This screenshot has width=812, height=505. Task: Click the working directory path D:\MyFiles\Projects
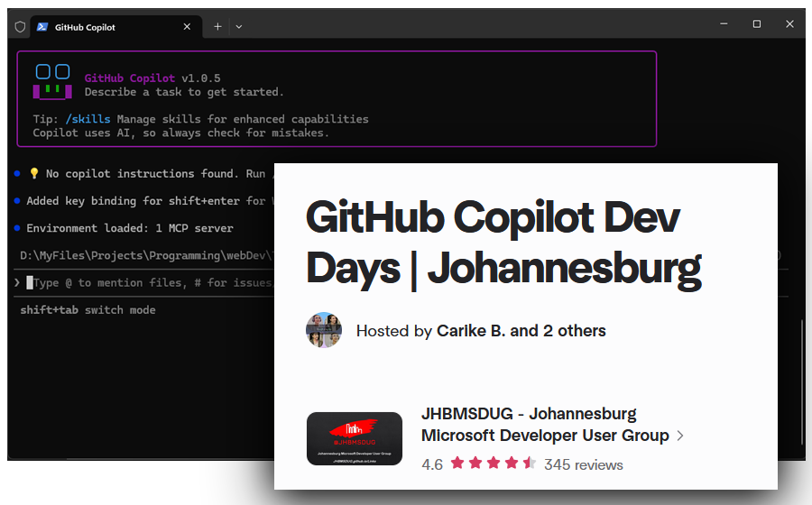pyautogui.click(x=146, y=255)
